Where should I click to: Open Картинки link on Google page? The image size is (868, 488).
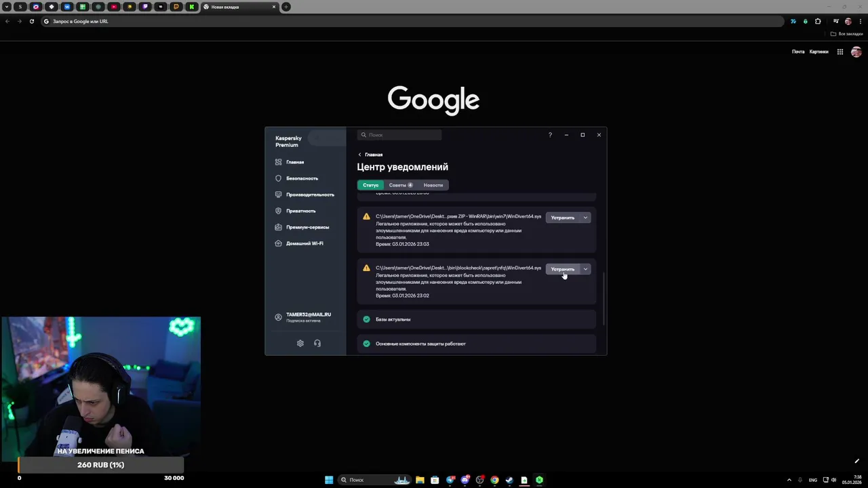click(x=818, y=52)
